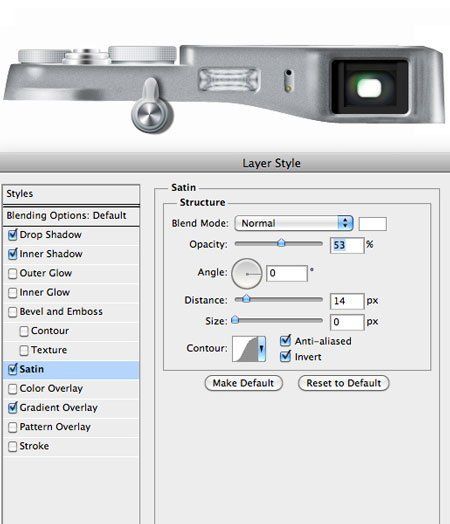The image size is (450, 524).
Task: Uncheck the Invert option
Action: [x=285, y=357]
